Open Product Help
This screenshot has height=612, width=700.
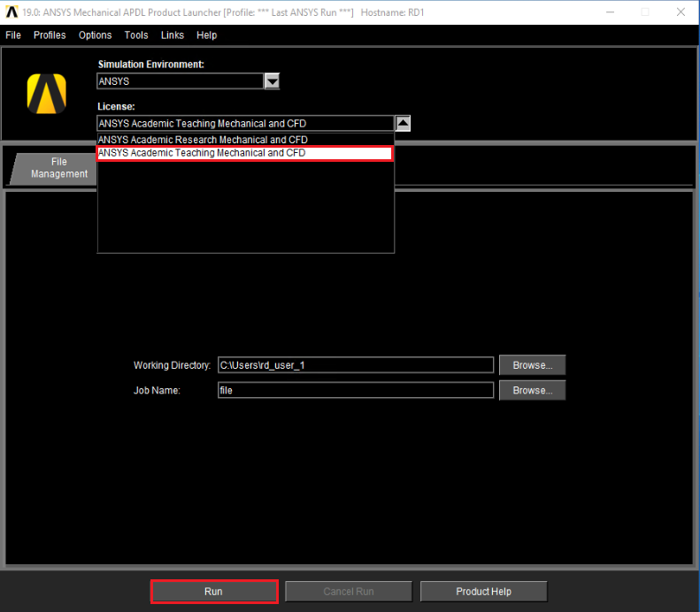coord(483,592)
